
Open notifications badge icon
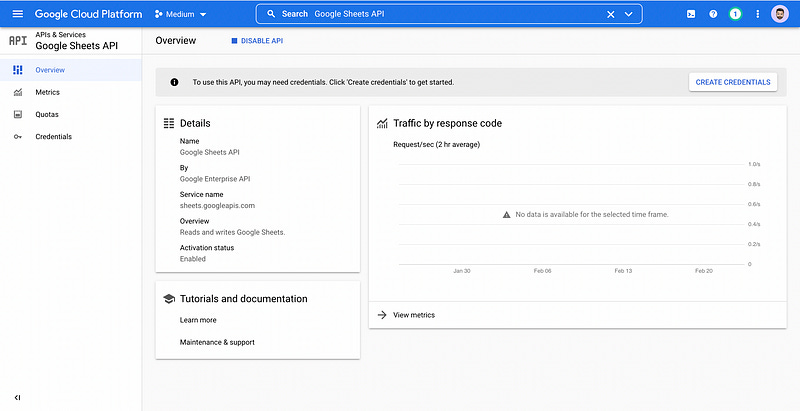[x=735, y=15]
